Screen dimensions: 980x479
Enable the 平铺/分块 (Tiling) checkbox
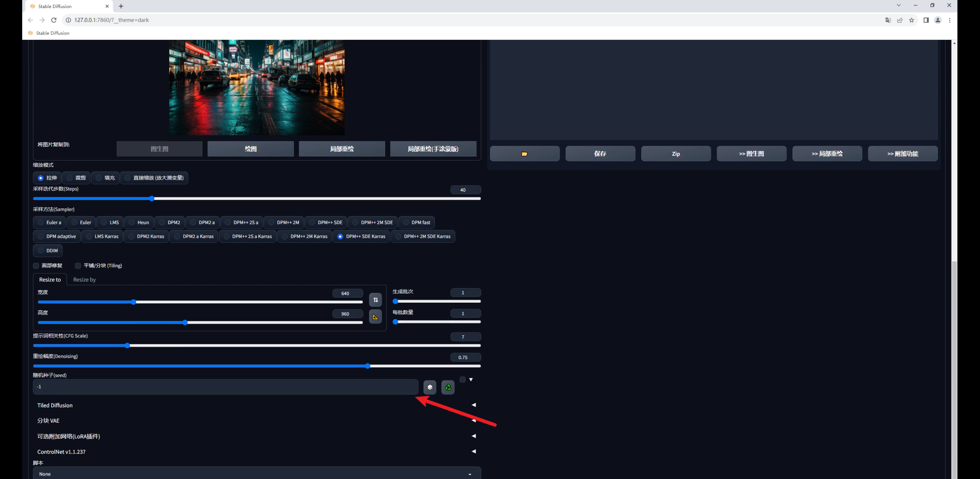click(78, 266)
